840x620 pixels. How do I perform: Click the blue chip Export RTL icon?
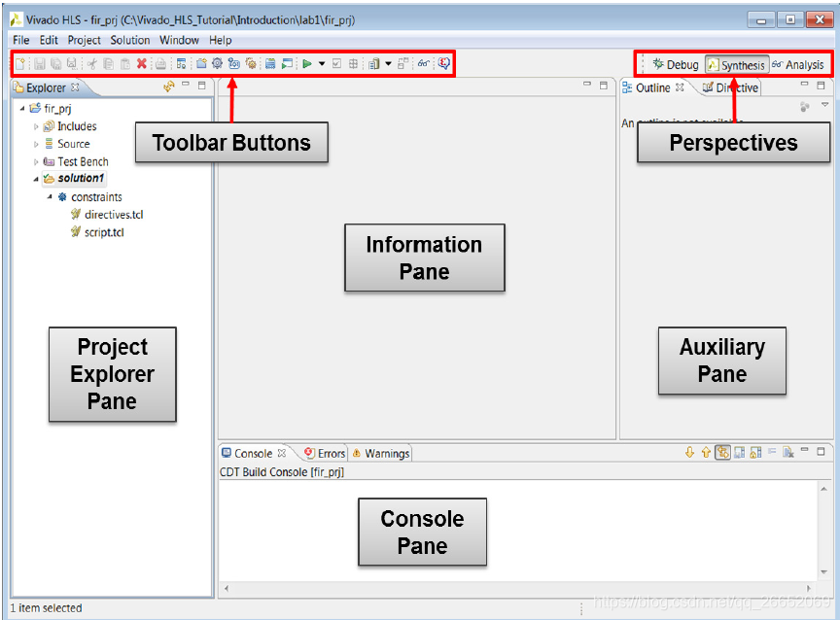(270, 64)
